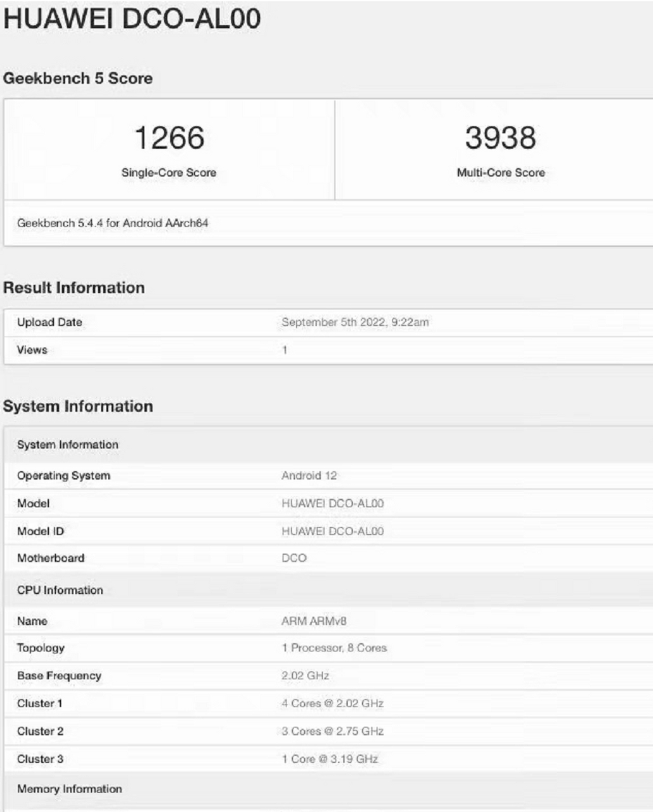The height and width of the screenshot is (812, 653).
Task: Click the Operating System label
Action: point(63,476)
